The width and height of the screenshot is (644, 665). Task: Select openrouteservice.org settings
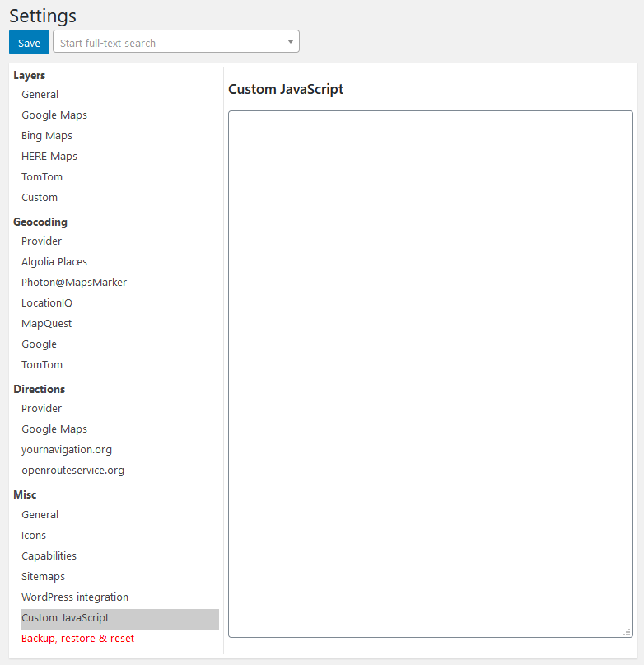(x=73, y=471)
